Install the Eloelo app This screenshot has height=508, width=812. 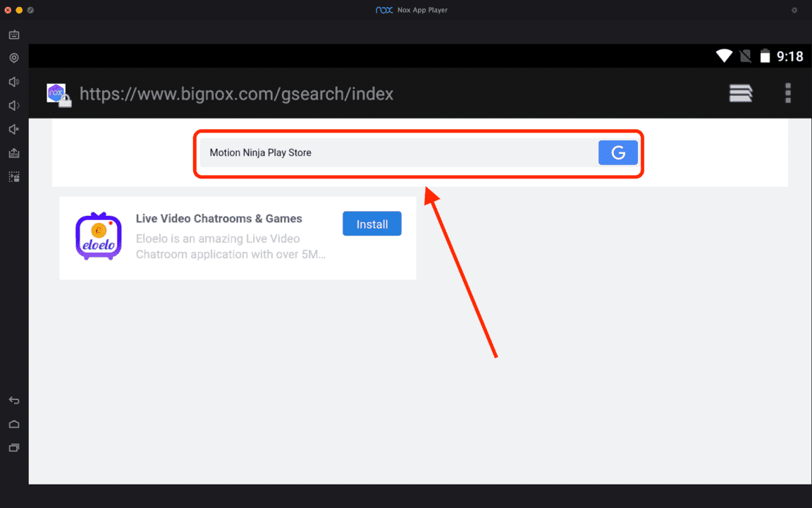372,224
